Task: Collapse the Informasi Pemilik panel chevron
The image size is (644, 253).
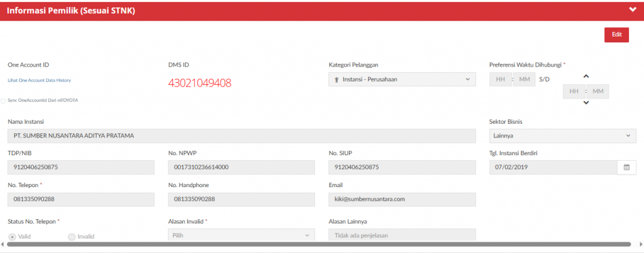Action: pyautogui.click(x=632, y=9)
